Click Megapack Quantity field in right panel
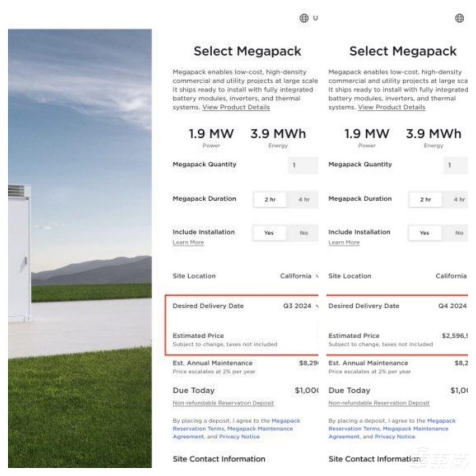Image resolution: width=476 pixels, height=476 pixels. click(x=455, y=165)
